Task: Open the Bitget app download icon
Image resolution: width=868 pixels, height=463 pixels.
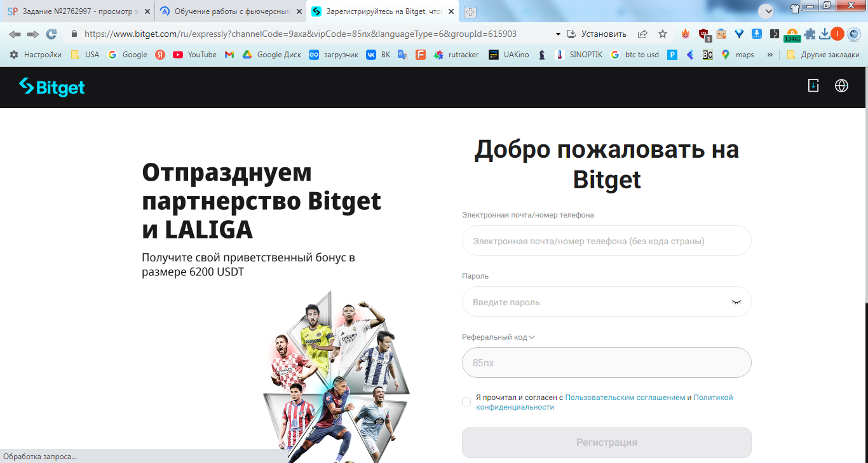Action: coord(813,86)
